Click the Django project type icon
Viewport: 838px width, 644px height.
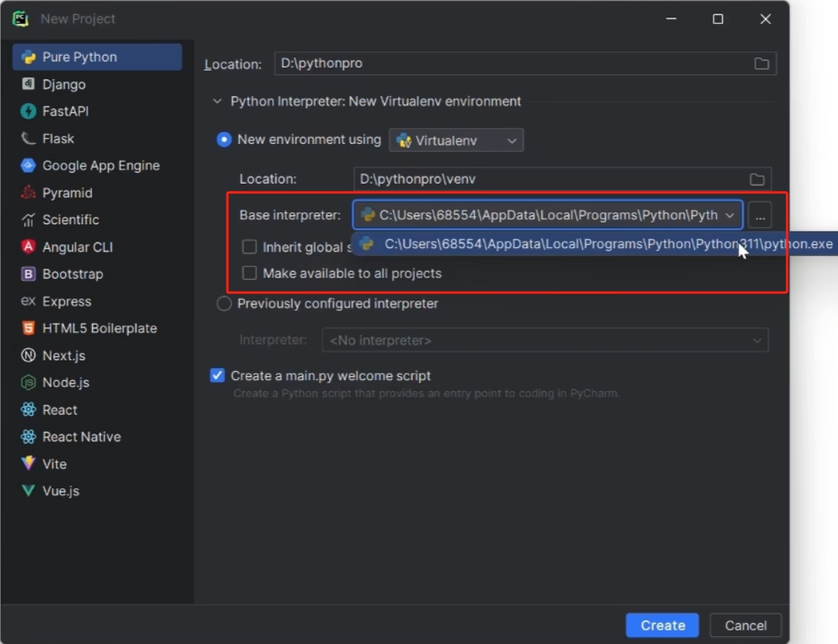coord(29,84)
